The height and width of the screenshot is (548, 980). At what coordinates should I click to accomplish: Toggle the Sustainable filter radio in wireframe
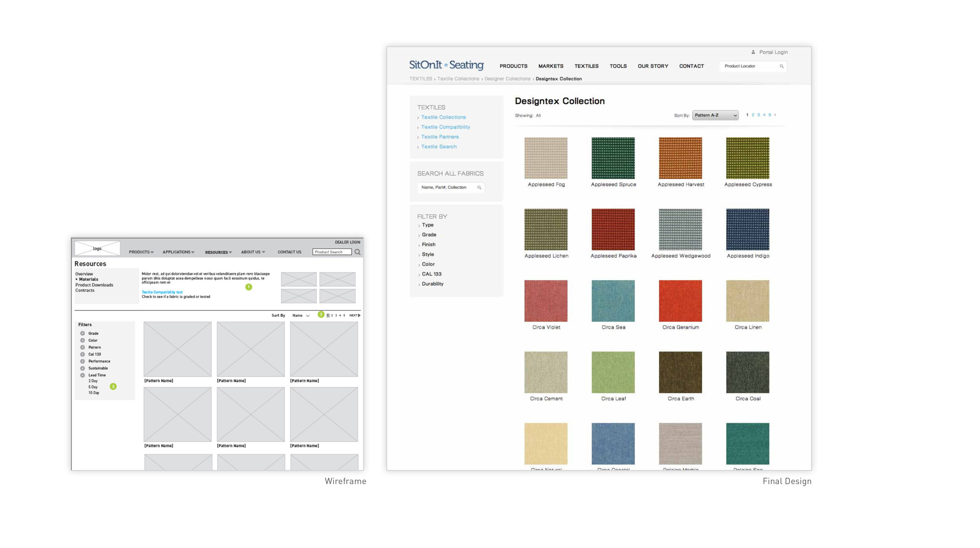coord(82,368)
